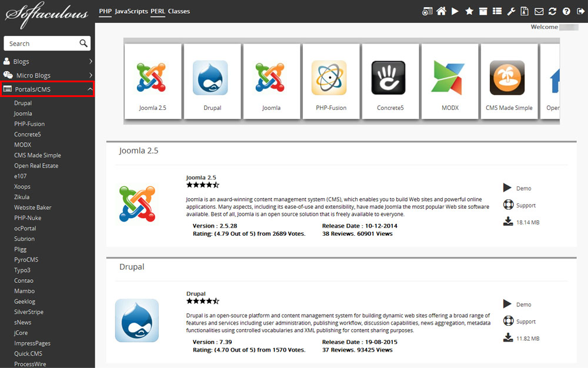Viewport: 588px width, 368px height.
Task: Open settings via the wrench icon
Action: coord(511,11)
